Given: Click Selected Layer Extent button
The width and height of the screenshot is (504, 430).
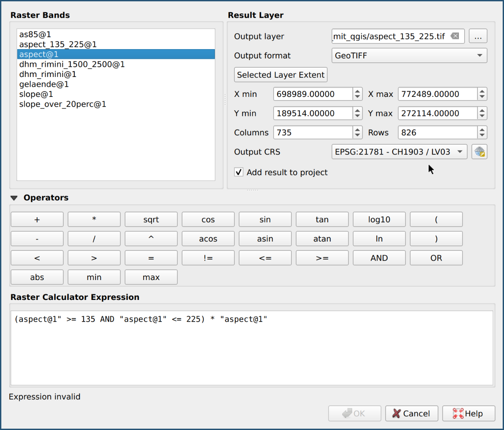Looking at the screenshot, I should 281,75.
